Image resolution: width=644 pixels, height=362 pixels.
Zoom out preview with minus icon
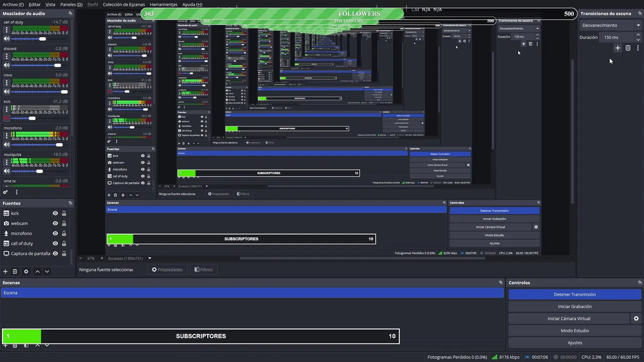coord(80,258)
